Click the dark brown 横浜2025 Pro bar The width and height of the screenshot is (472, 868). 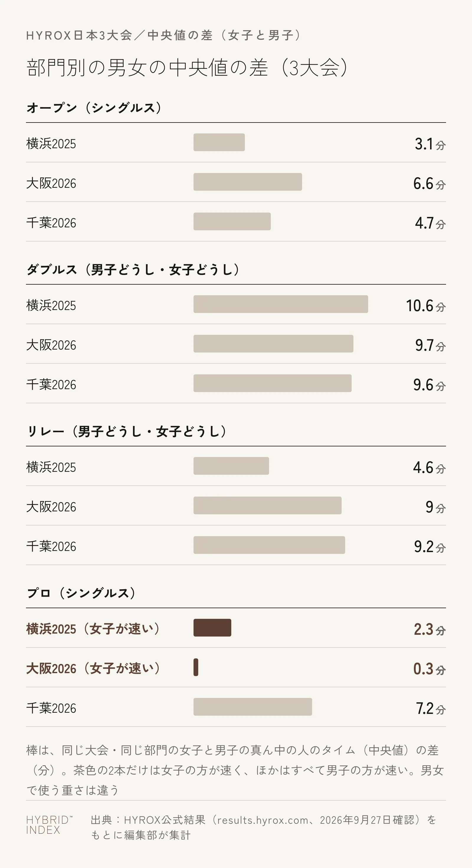212,627
